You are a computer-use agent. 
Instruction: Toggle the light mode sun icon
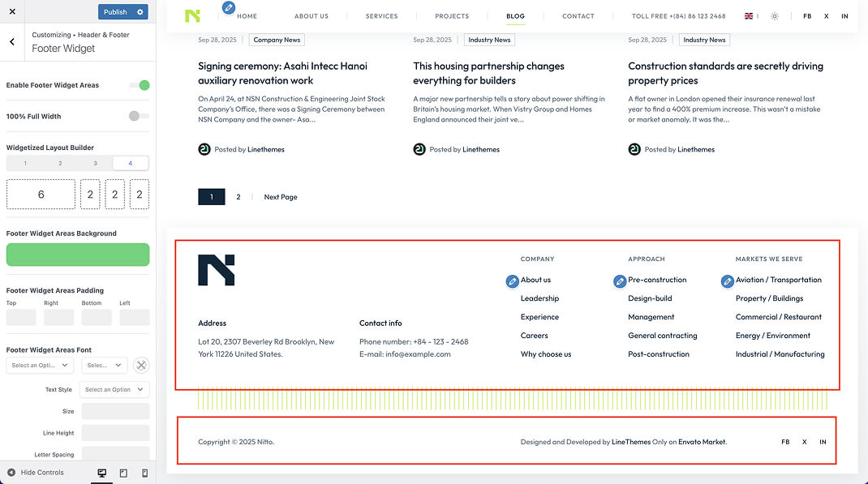[x=775, y=16]
